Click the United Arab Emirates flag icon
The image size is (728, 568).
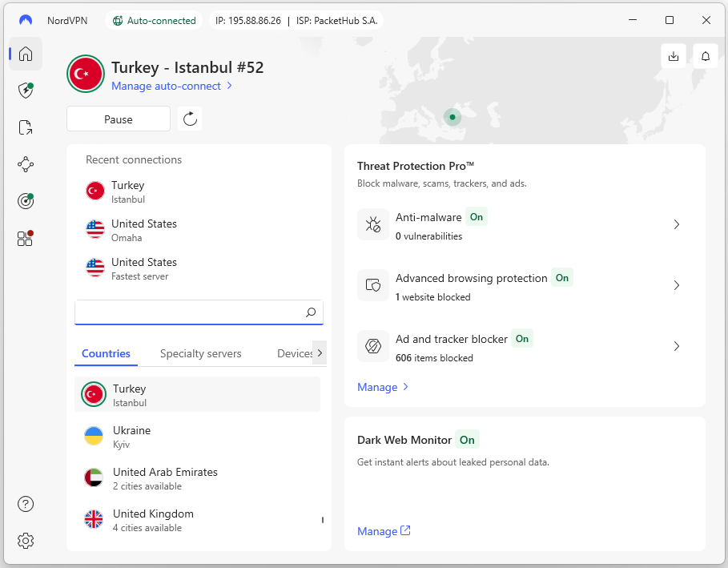click(94, 477)
